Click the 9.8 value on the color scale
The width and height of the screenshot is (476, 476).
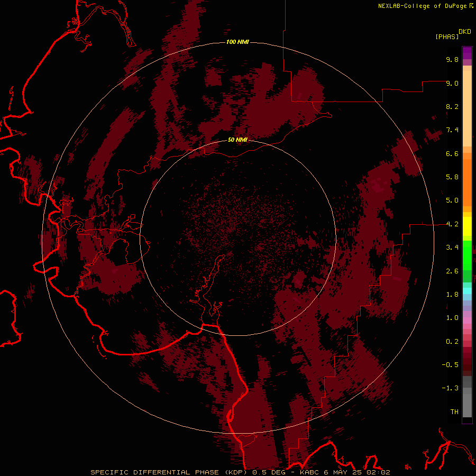coord(452,59)
